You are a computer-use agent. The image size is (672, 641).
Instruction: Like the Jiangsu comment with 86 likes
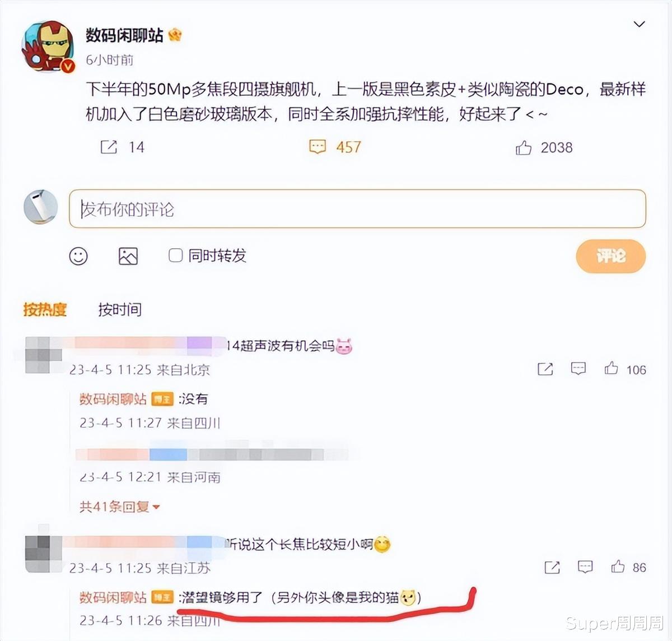tap(618, 566)
